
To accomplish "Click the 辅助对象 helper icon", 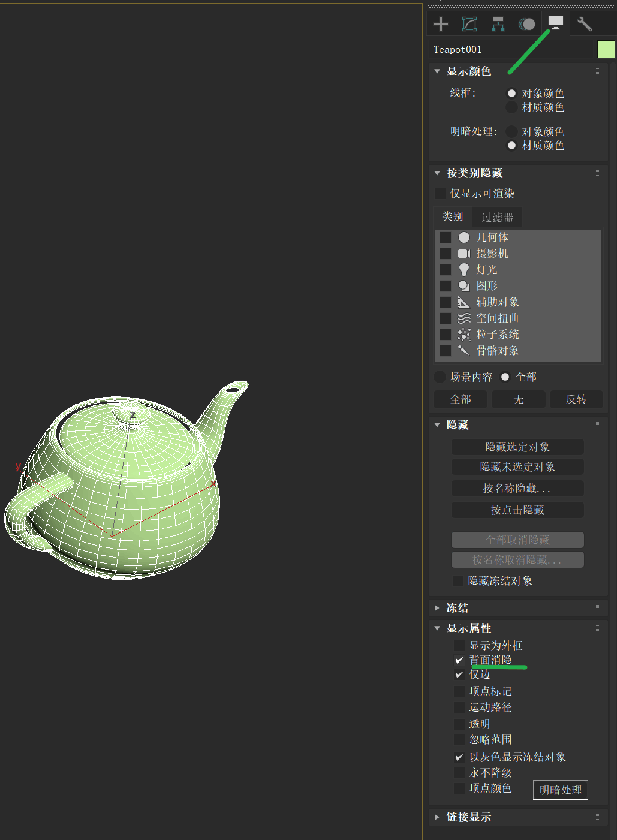I will pyautogui.click(x=464, y=302).
